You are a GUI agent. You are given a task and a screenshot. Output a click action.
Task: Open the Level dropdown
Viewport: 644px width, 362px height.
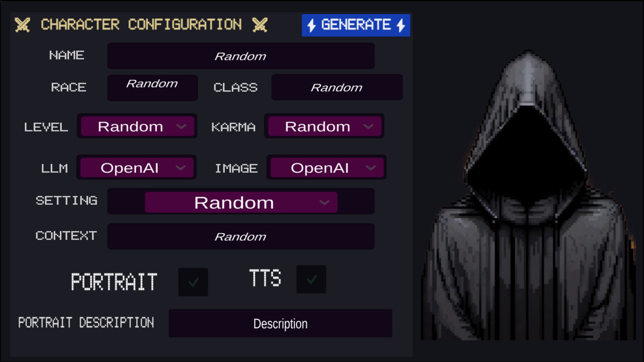click(x=137, y=127)
